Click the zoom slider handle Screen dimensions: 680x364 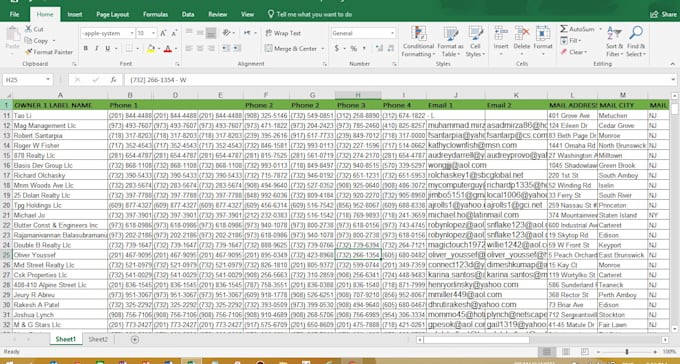[627, 352]
